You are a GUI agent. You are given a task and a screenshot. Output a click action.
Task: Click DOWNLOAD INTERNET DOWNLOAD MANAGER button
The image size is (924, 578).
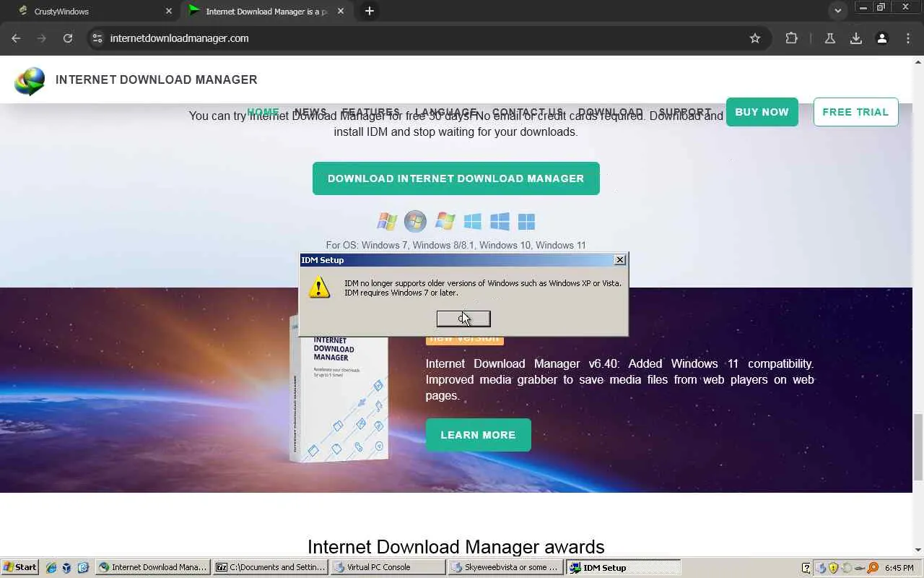456,178
